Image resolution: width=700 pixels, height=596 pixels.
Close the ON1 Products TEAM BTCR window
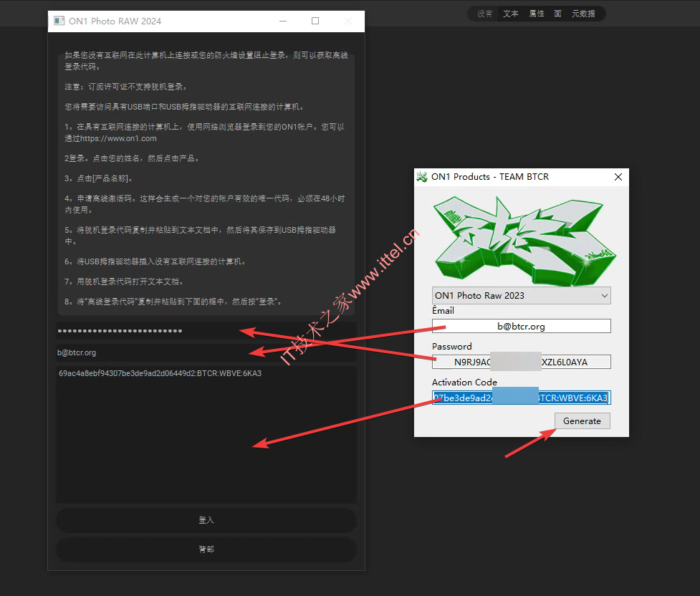(618, 177)
